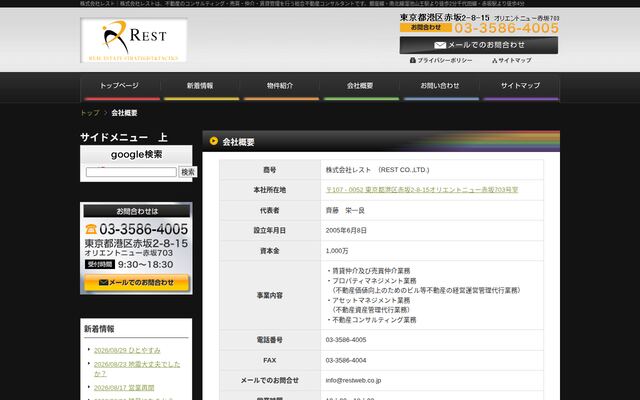Viewport: 640px width, 400px height.
Task: Click the sidebar phone number 03-3586-4005
Action: click(143, 229)
